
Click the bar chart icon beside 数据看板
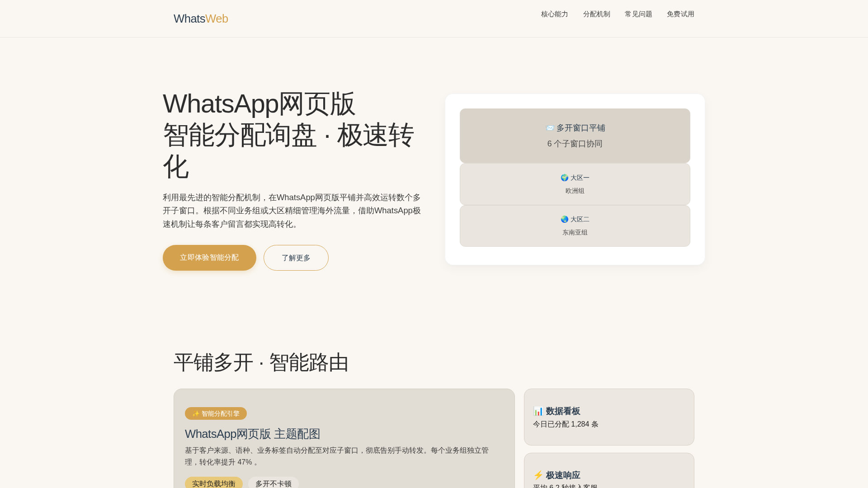click(538, 411)
